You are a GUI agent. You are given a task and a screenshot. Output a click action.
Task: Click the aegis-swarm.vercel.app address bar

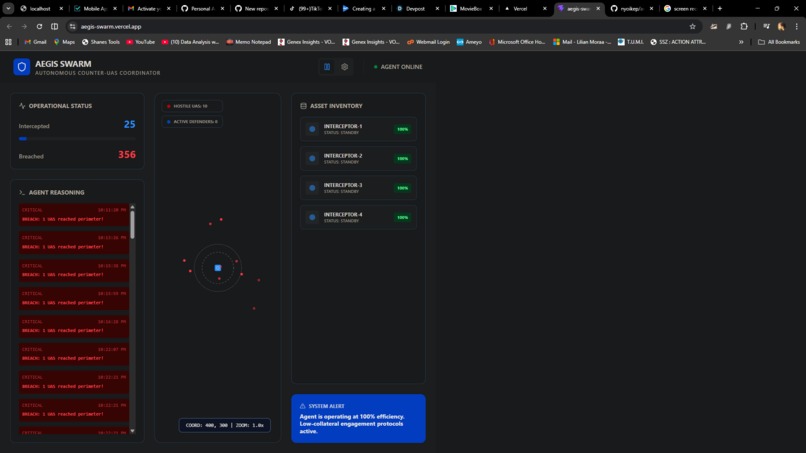383,26
